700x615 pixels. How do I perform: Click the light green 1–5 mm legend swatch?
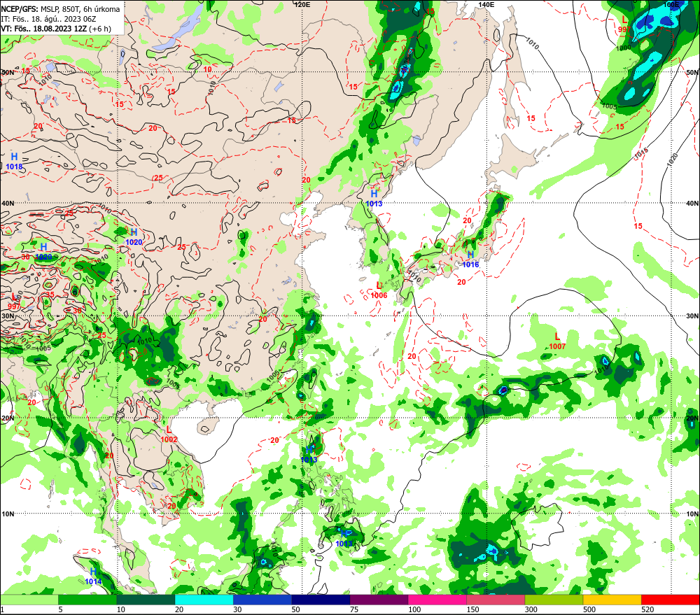[x=29, y=600]
